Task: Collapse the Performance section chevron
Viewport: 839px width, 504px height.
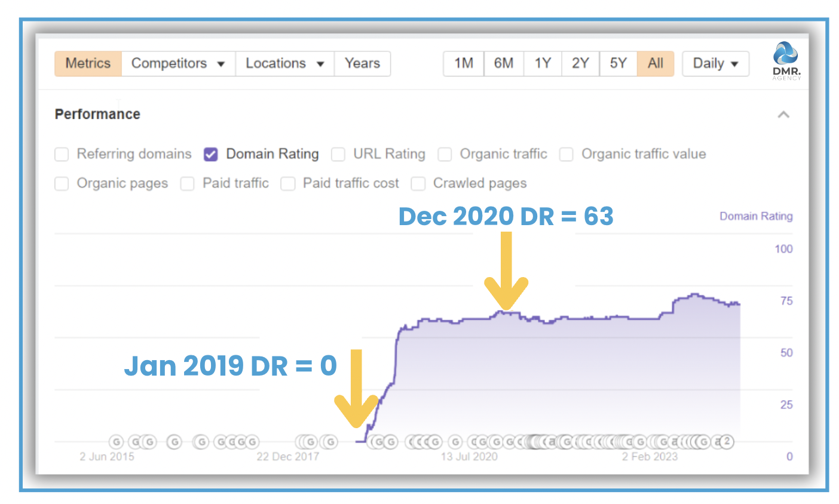Action: tap(783, 115)
